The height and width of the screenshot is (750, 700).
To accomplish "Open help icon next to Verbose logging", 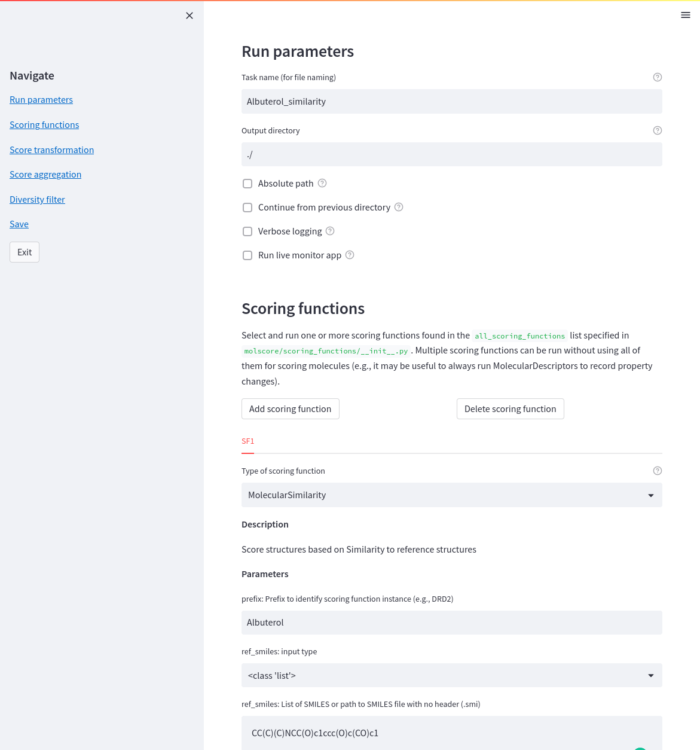I will point(330,231).
